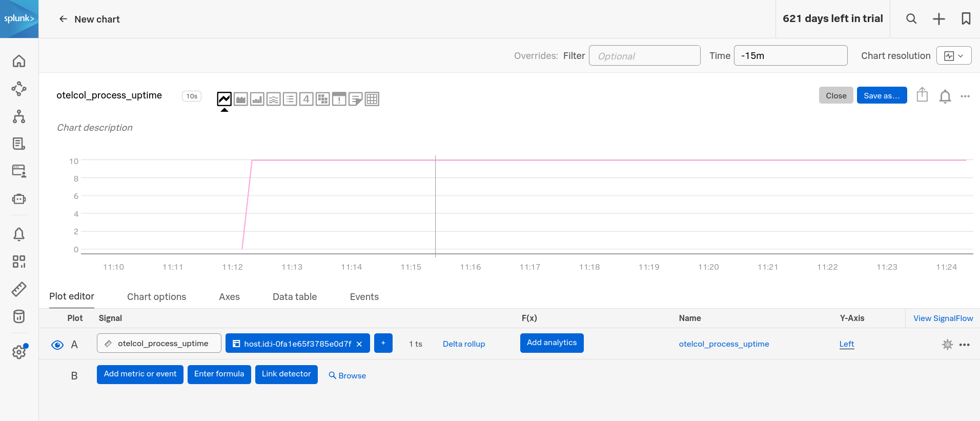Click Enter formula button
Image resolution: width=980 pixels, height=421 pixels.
[x=219, y=374]
